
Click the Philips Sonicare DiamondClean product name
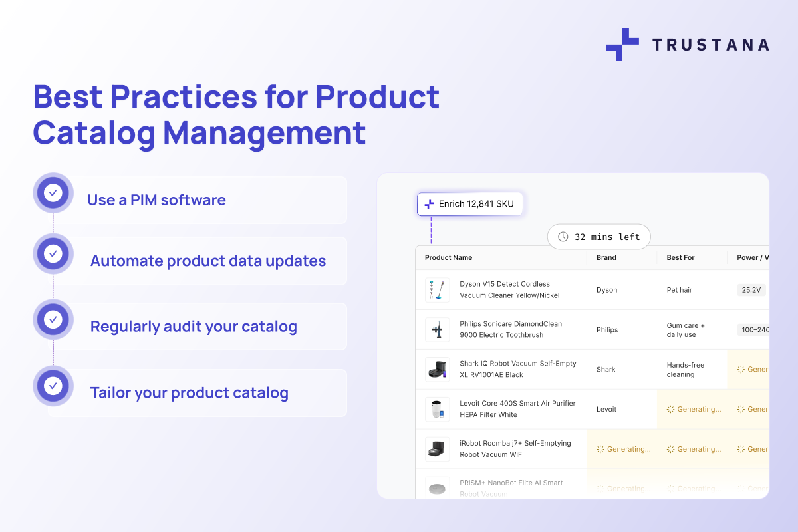pyautogui.click(x=511, y=329)
